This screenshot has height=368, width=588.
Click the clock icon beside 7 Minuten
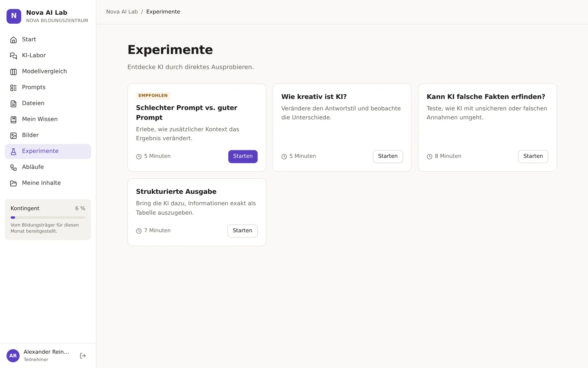139,231
